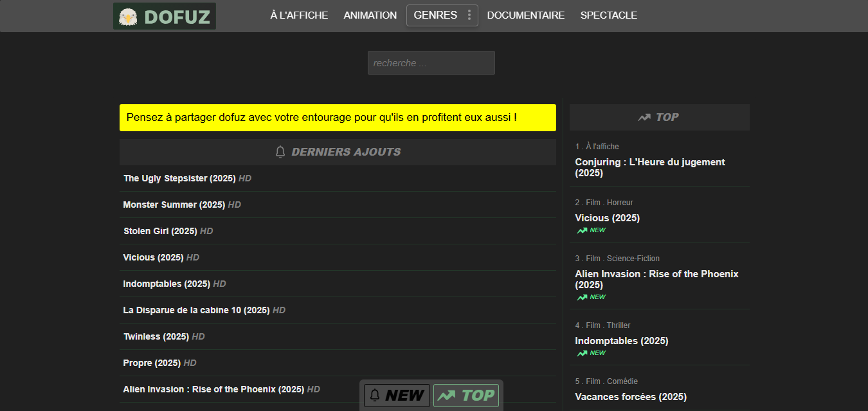This screenshot has width=868, height=411.
Task: Open Conjuring : L'Heure du jugement in Top
Action: click(649, 167)
